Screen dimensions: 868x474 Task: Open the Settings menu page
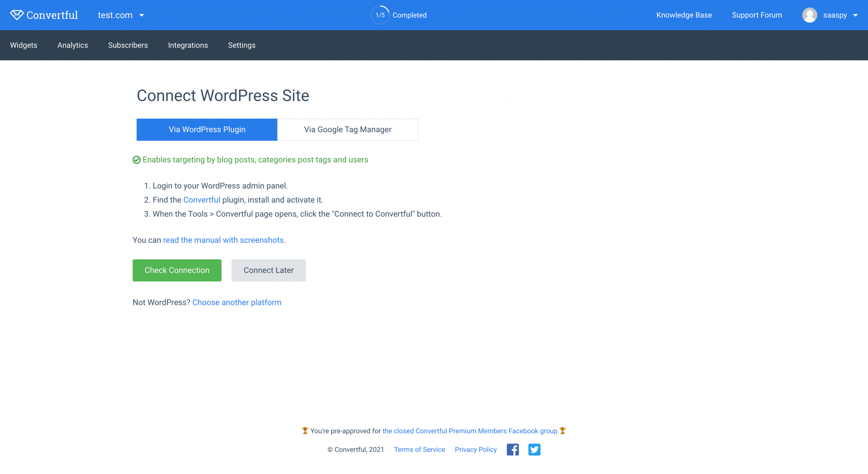pyautogui.click(x=242, y=45)
